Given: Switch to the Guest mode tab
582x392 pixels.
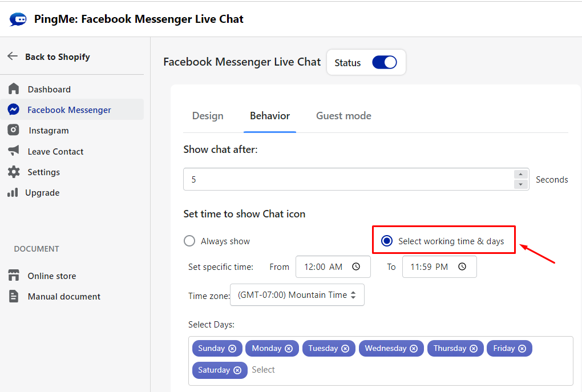Looking at the screenshot, I should click(343, 116).
